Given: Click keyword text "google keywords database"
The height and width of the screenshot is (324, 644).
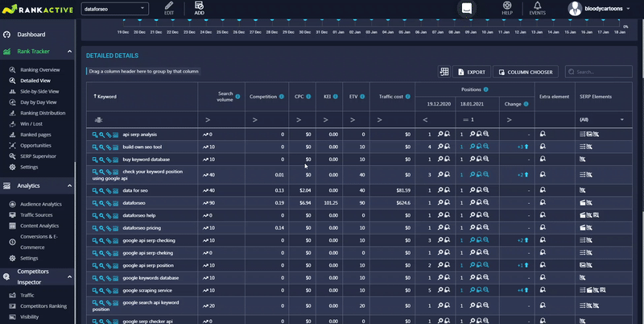Looking at the screenshot, I should tap(151, 278).
